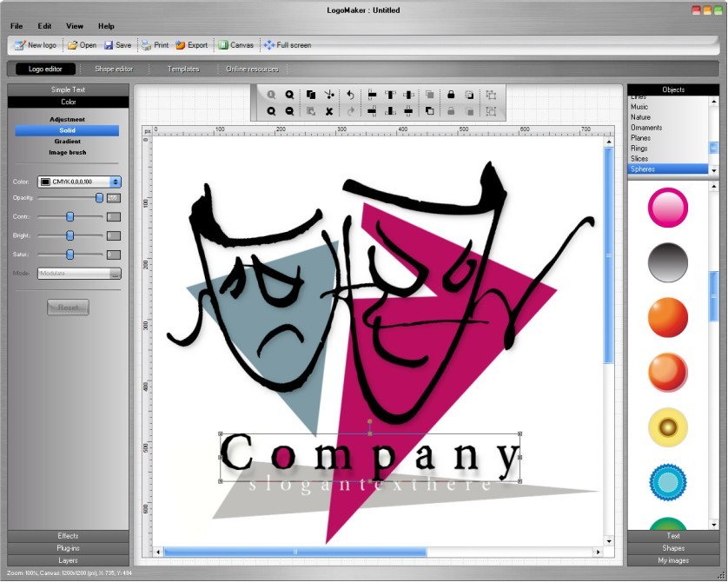This screenshot has height=582, width=728.
Task: Click the Reset button
Action: tap(68, 308)
